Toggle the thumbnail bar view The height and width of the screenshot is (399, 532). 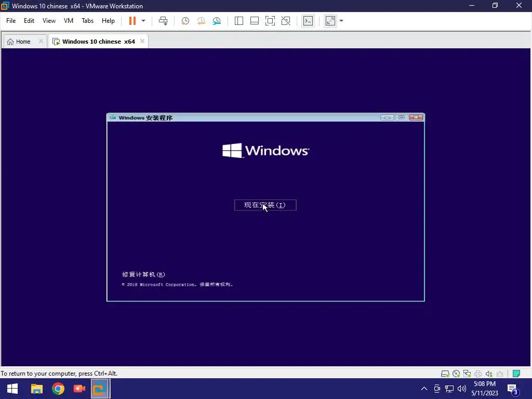[255, 21]
